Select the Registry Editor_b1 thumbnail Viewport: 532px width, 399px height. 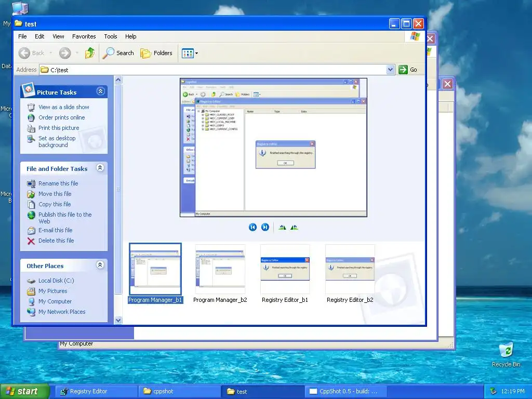pyautogui.click(x=285, y=273)
